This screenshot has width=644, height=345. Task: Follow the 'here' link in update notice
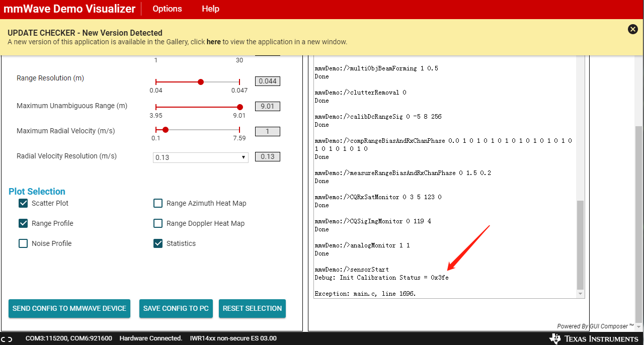pyautogui.click(x=214, y=42)
